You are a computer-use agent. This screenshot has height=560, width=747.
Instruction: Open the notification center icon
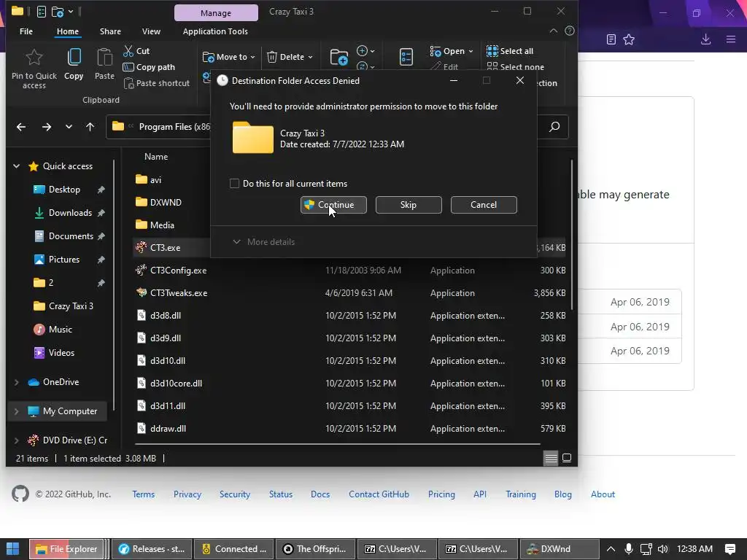click(729, 549)
